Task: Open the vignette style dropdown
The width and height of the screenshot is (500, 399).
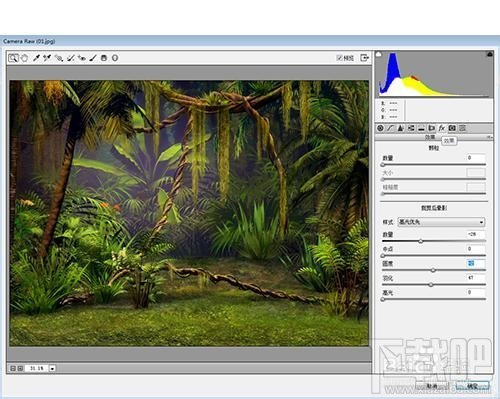Action: point(441,222)
